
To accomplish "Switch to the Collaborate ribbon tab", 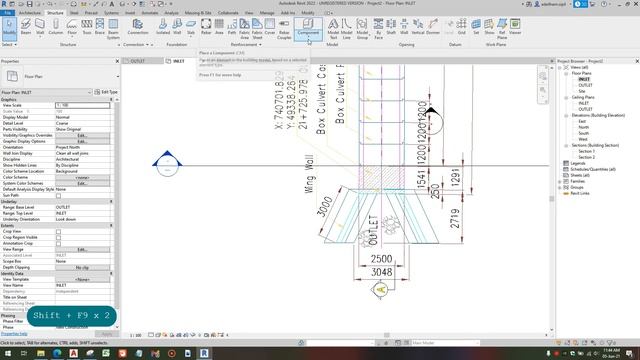I will click(x=228, y=13).
